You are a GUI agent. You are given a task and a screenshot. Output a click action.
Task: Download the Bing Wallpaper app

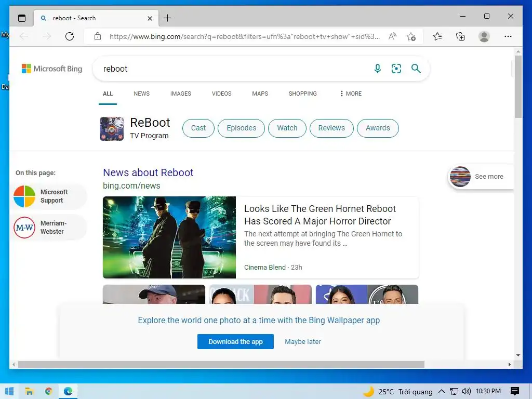coord(235,342)
